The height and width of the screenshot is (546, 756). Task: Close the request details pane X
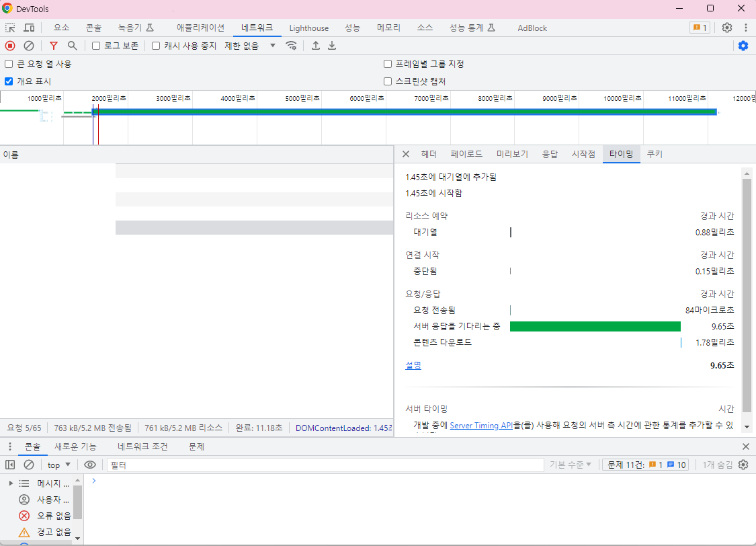point(406,155)
